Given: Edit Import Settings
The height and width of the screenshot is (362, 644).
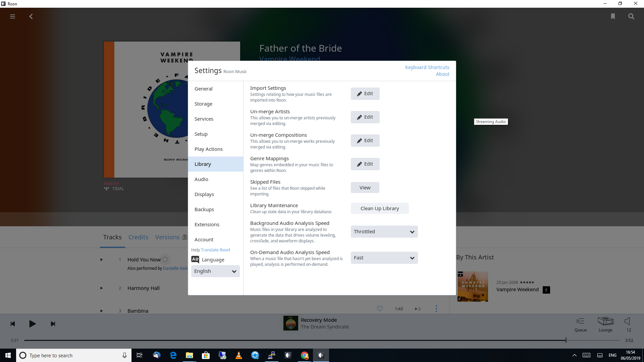Looking at the screenshot, I should pos(365,94).
